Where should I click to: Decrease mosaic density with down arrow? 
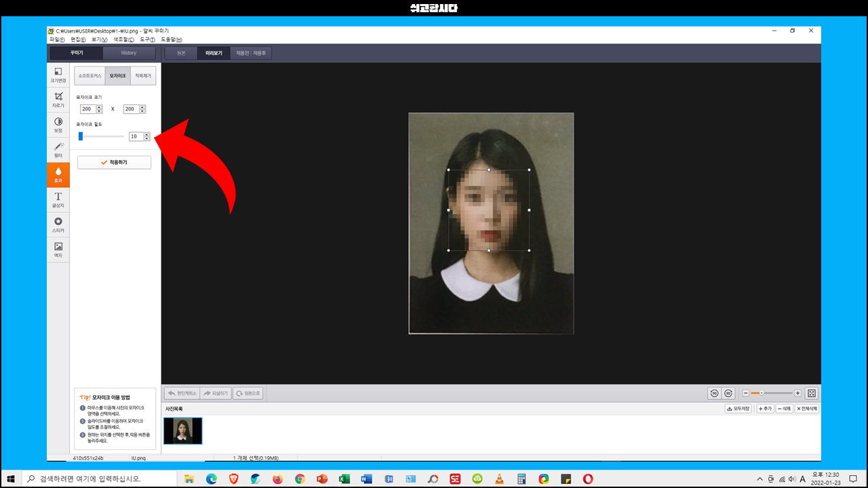point(146,138)
